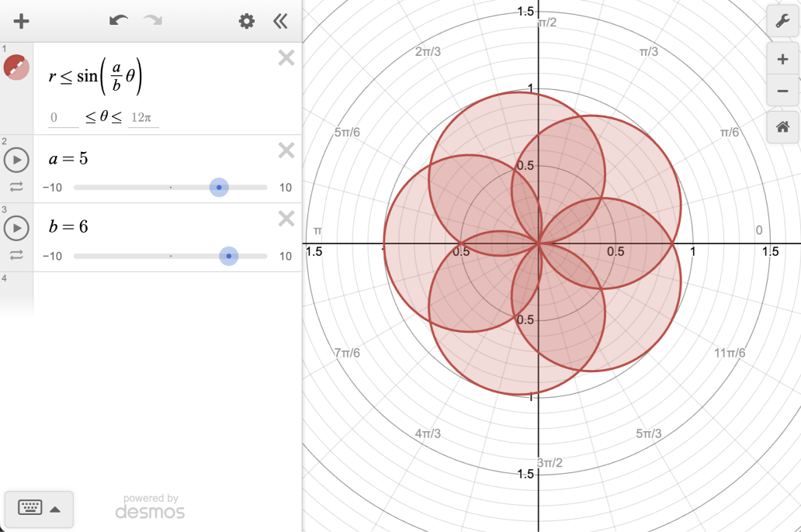Click the theta upper bound 12π field
This screenshot has height=532, width=801.
coord(143,118)
